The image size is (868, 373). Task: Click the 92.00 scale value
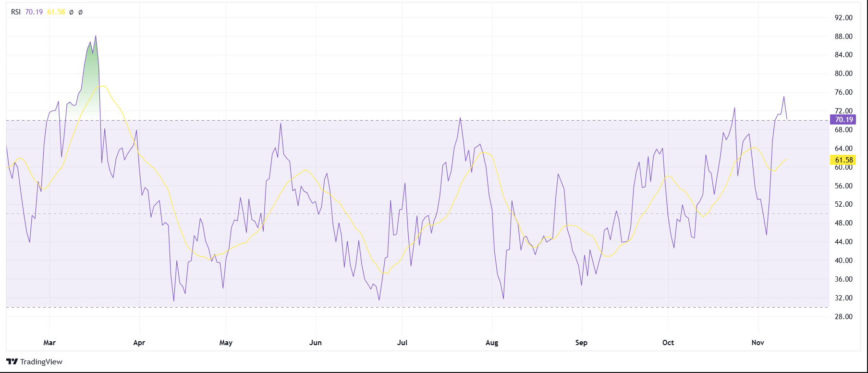(844, 18)
